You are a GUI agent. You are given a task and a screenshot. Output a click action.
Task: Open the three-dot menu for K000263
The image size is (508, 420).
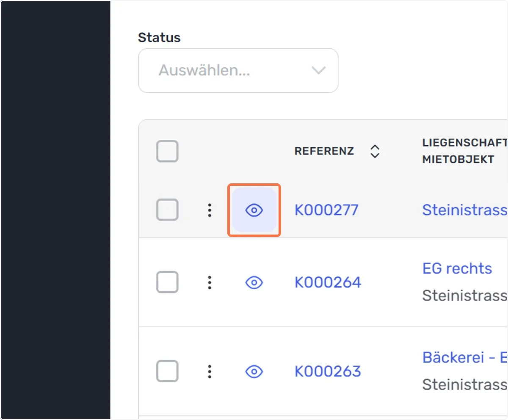(x=210, y=372)
